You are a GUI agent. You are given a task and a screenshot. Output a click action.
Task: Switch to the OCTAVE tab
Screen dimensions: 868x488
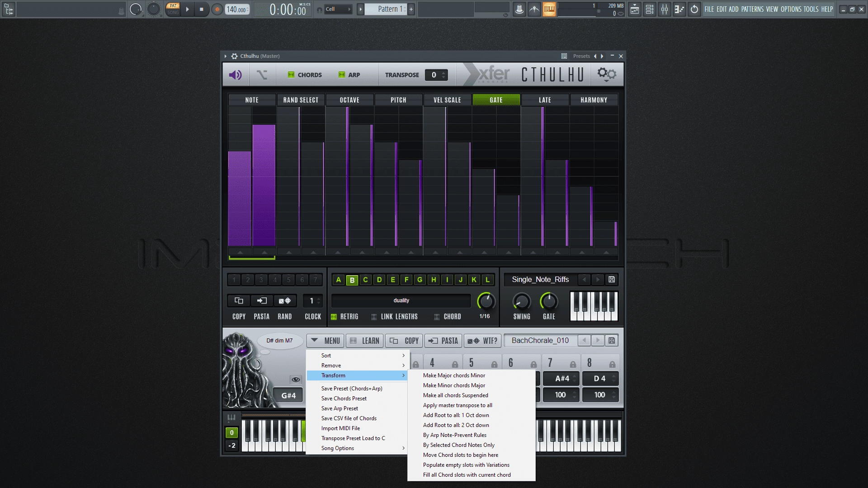(349, 100)
